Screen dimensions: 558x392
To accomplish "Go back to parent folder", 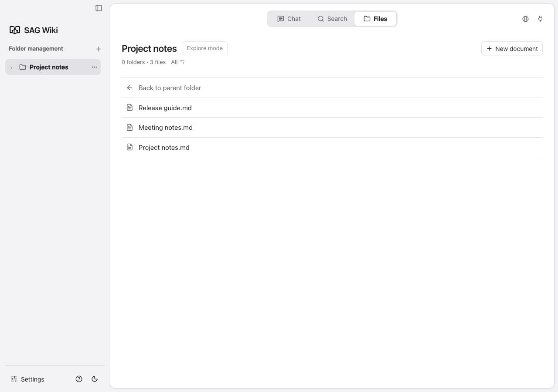I will 332,88.
